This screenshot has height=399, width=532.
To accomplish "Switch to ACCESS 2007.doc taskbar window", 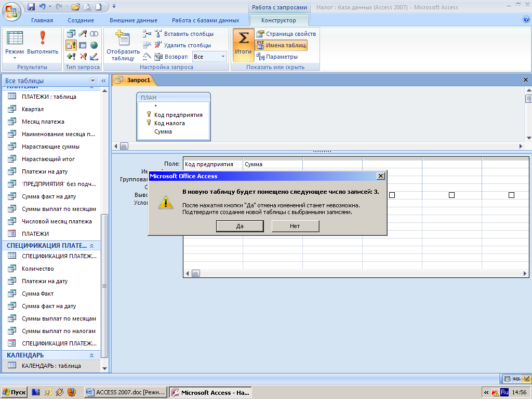I will 126,392.
